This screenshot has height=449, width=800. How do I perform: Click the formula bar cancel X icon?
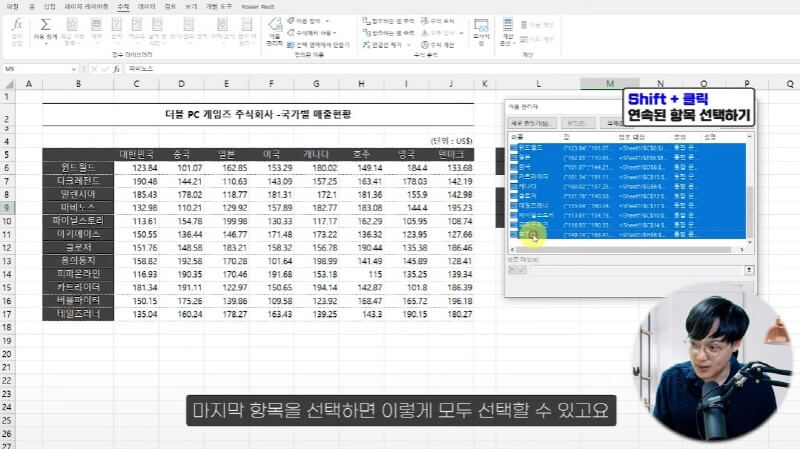[94, 69]
